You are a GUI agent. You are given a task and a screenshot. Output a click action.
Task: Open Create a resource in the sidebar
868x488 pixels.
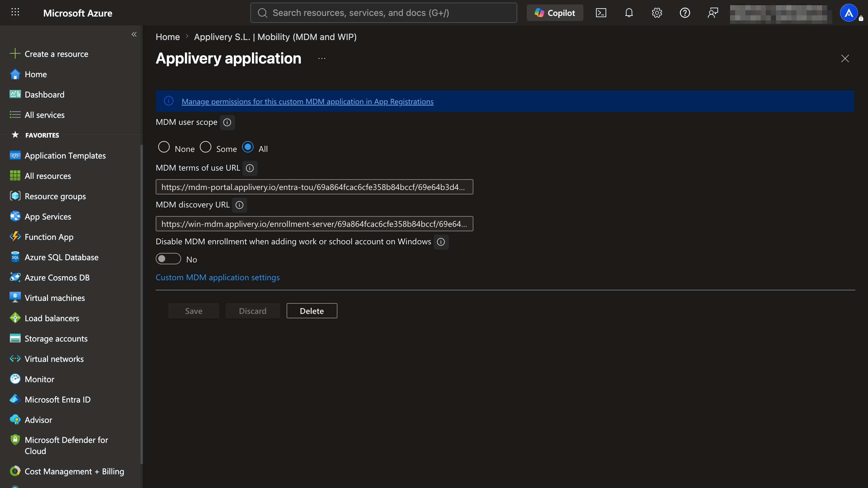[50, 54]
